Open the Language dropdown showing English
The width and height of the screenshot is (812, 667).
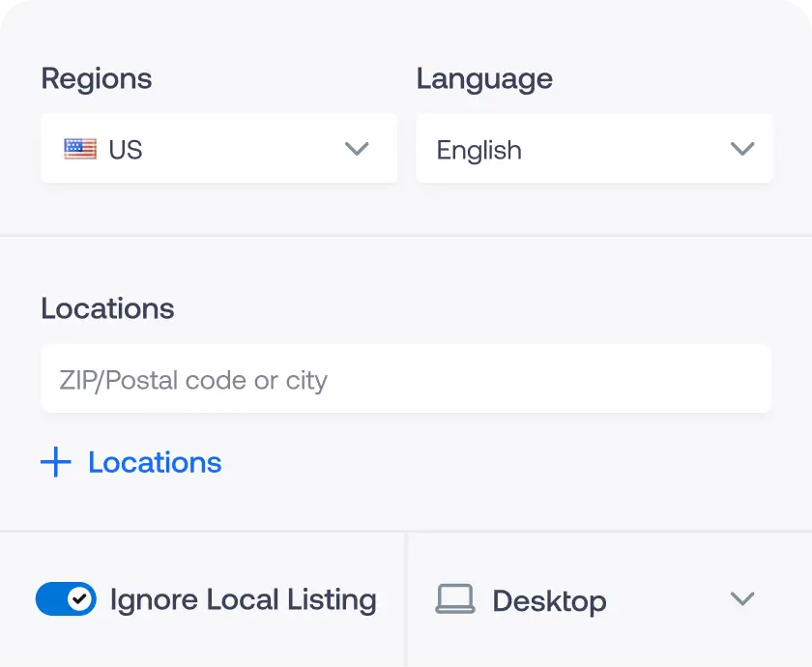click(594, 149)
